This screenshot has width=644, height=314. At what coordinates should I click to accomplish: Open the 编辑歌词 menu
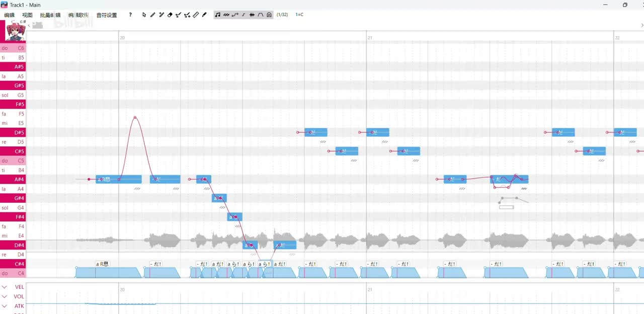point(78,15)
